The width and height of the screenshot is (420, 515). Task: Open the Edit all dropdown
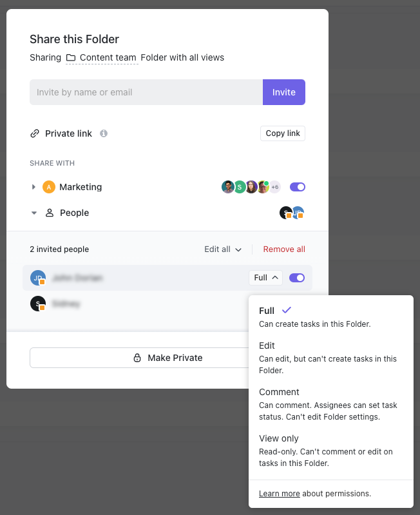(223, 249)
